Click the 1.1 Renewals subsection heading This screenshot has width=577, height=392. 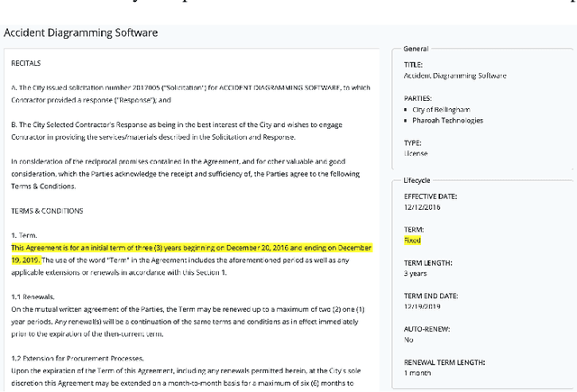point(33,296)
